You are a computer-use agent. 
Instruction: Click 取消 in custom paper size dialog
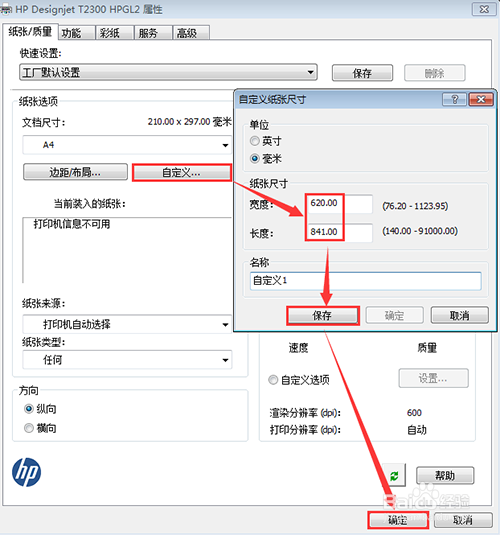(x=460, y=315)
